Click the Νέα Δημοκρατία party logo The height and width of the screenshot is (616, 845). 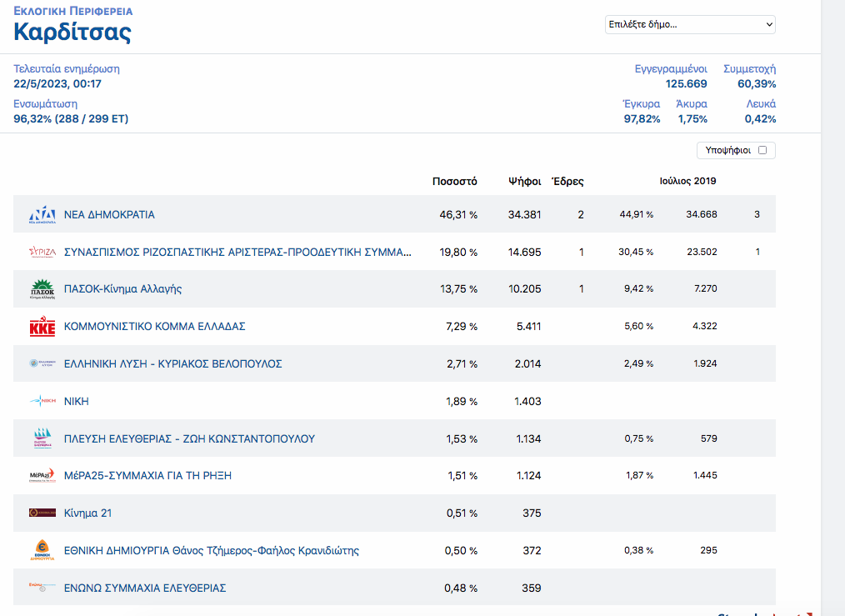(42, 214)
